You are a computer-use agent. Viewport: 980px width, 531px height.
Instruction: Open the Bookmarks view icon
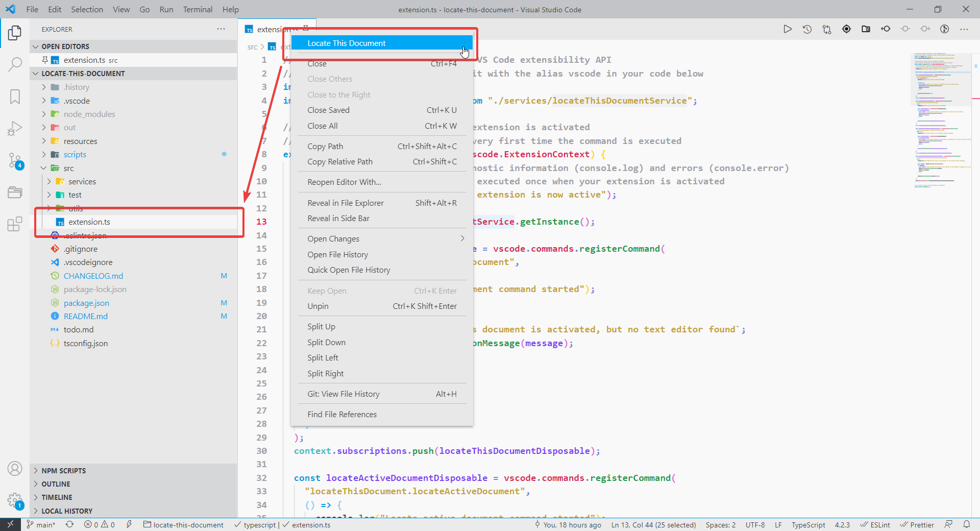pos(15,96)
